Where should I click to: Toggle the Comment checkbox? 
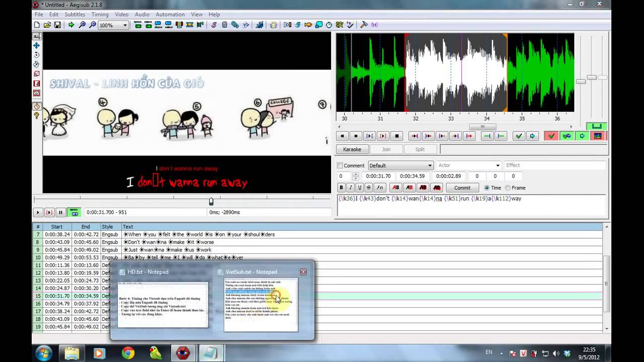click(x=340, y=165)
